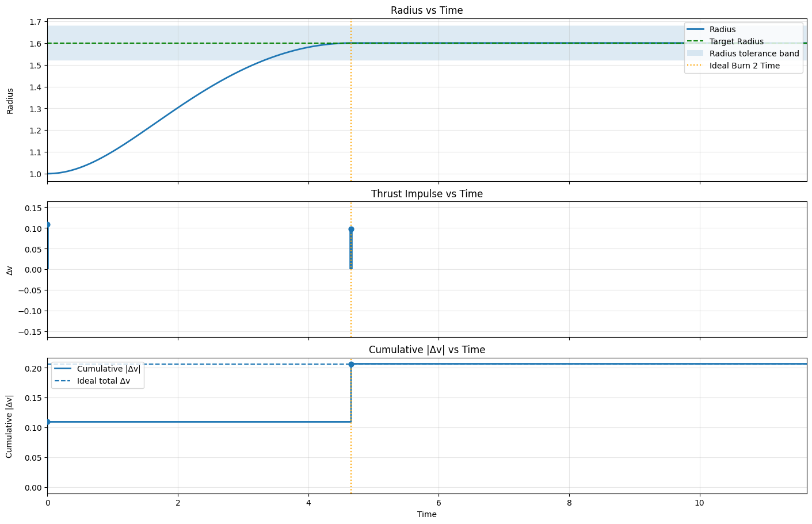Click the orange dotted legend line sample
The height and width of the screenshot is (524, 812).
point(695,66)
